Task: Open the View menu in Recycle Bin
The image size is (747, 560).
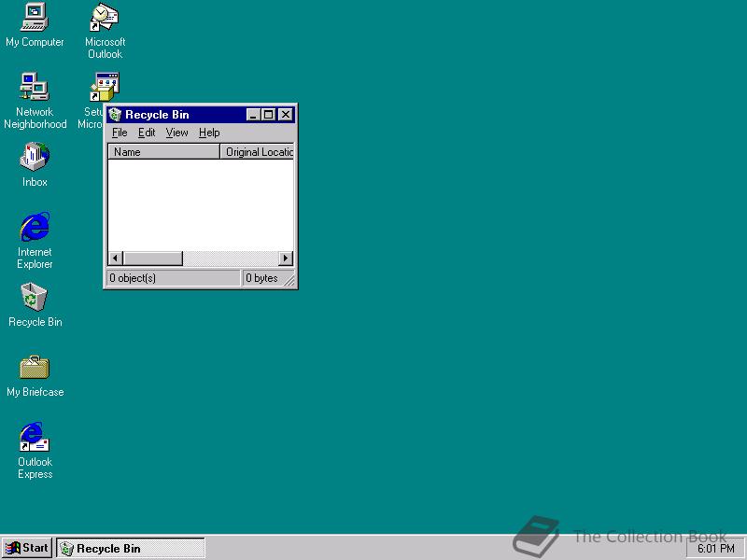Action: click(176, 133)
